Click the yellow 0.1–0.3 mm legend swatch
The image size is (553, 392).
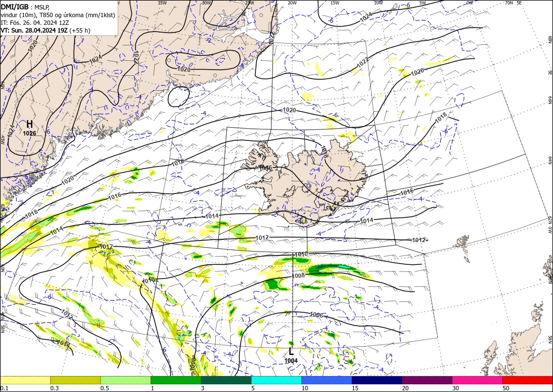[25, 380]
